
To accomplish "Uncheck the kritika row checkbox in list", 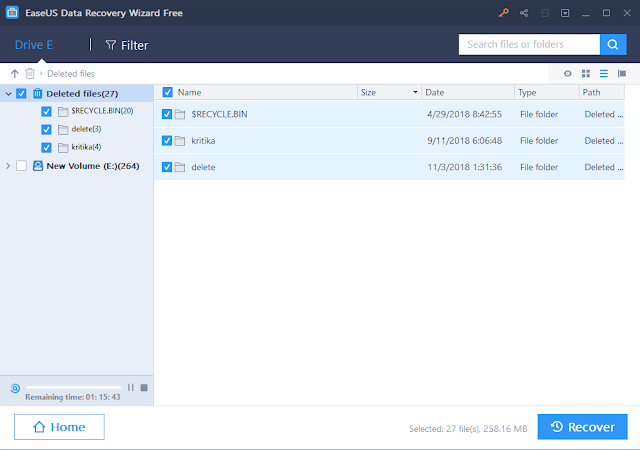I will point(167,141).
